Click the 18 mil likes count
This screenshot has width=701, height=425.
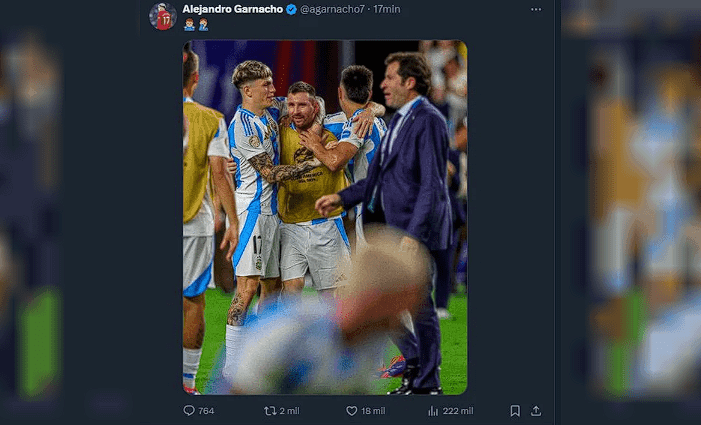coord(372,410)
